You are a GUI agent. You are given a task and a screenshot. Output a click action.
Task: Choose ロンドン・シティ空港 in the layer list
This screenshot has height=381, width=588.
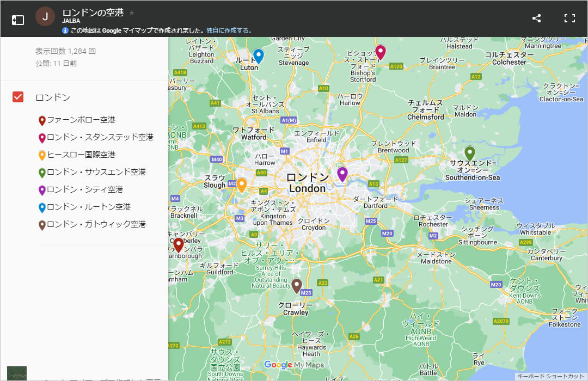pos(85,189)
